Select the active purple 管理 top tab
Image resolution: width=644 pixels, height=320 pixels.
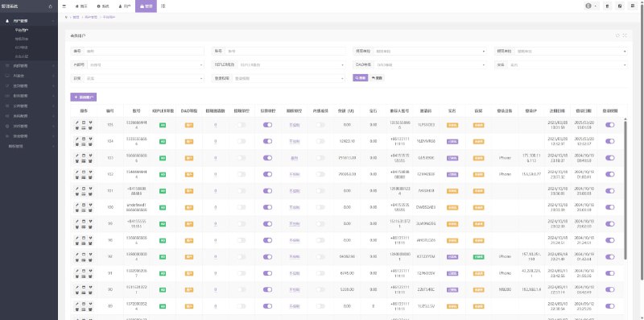coord(146,6)
